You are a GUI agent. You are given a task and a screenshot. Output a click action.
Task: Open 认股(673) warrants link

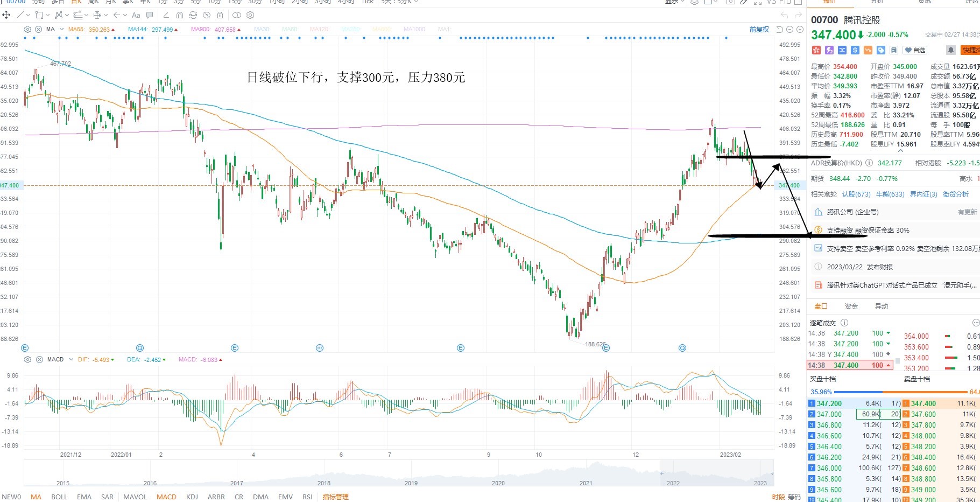click(856, 194)
